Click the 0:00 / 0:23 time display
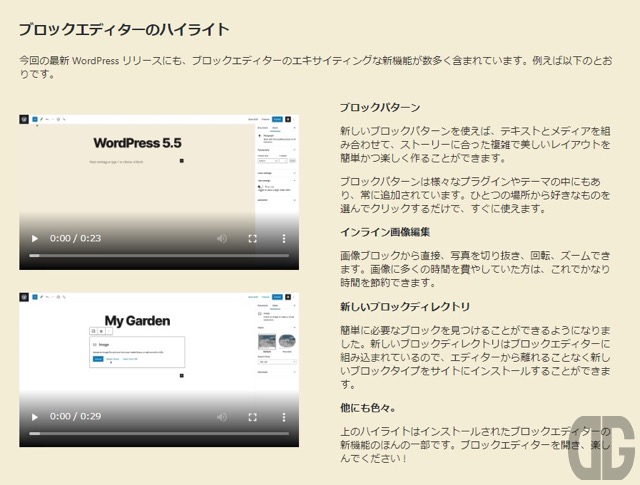Image resolution: width=640 pixels, height=485 pixels. click(76, 238)
